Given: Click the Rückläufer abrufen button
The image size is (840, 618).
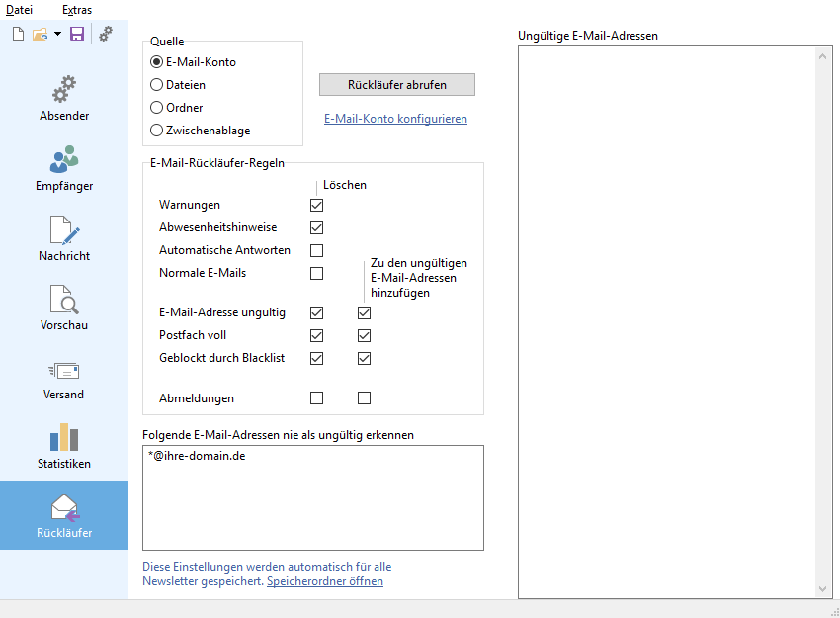Looking at the screenshot, I should (396, 85).
